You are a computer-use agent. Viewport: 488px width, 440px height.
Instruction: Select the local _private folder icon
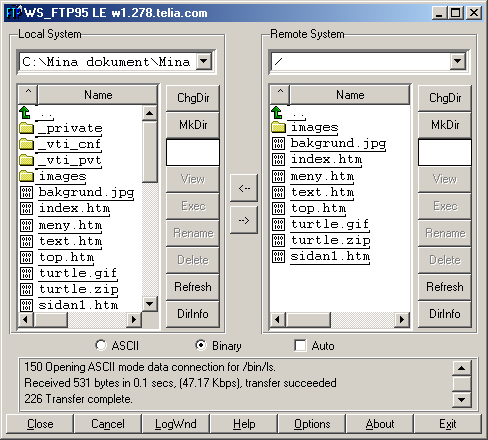pos(26,128)
